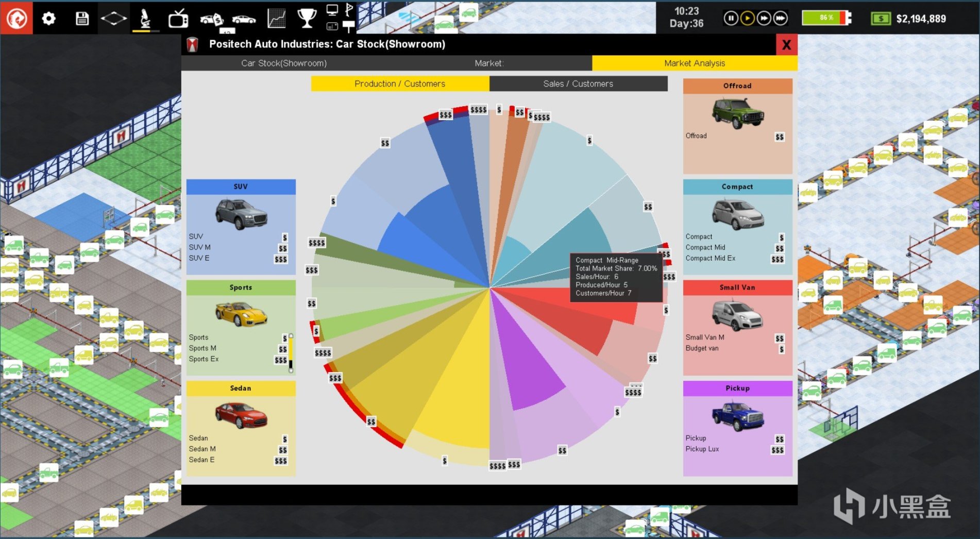Click the 86% power battery indicator
Image resolution: width=980 pixels, height=539 pixels.
826,18
